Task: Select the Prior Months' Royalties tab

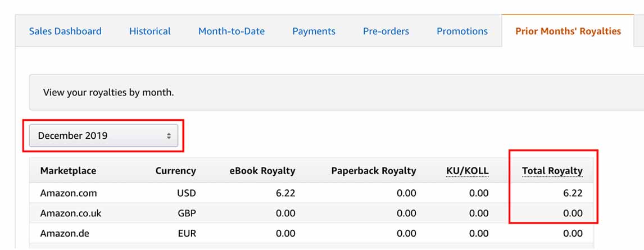Action: pyautogui.click(x=568, y=31)
